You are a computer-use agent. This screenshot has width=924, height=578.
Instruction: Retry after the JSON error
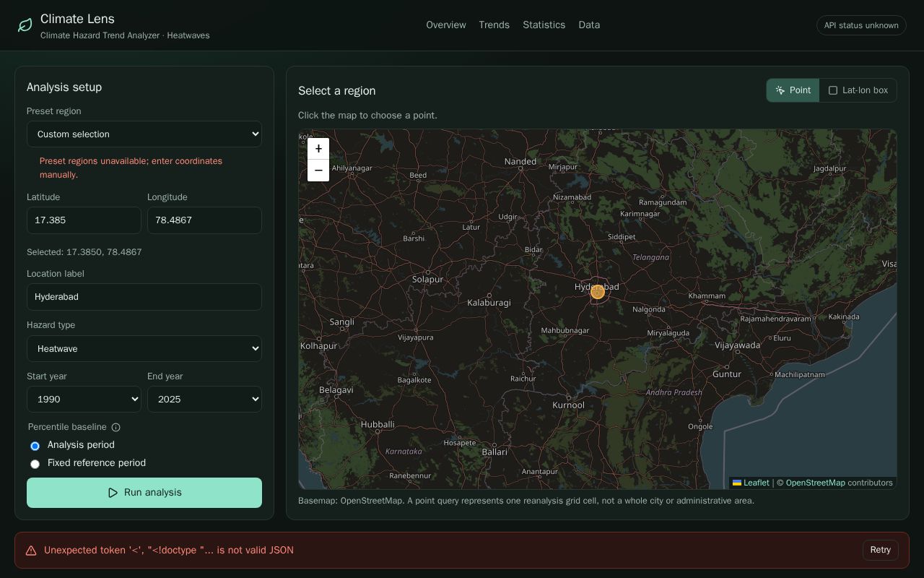881,550
